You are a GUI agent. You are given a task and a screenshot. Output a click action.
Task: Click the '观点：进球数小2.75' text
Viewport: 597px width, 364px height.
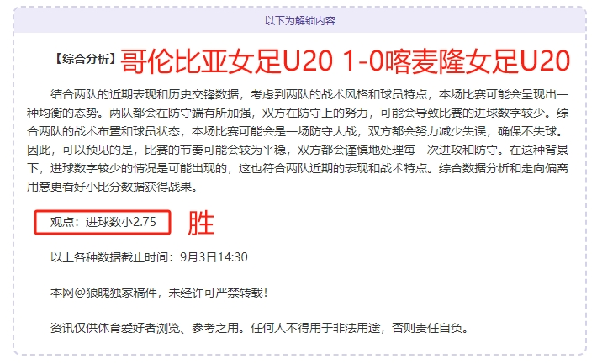click(103, 222)
